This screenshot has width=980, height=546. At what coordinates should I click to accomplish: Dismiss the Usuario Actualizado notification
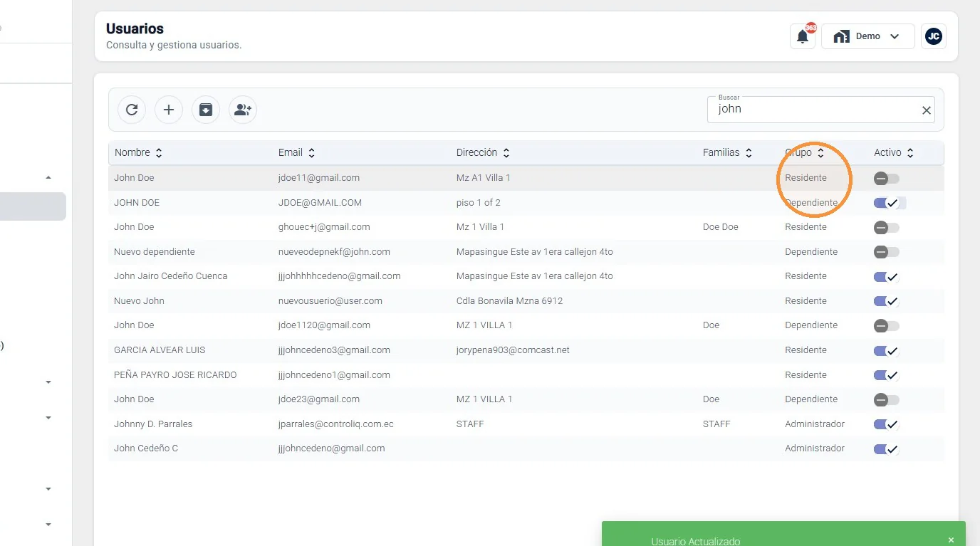click(x=951, y=540)
